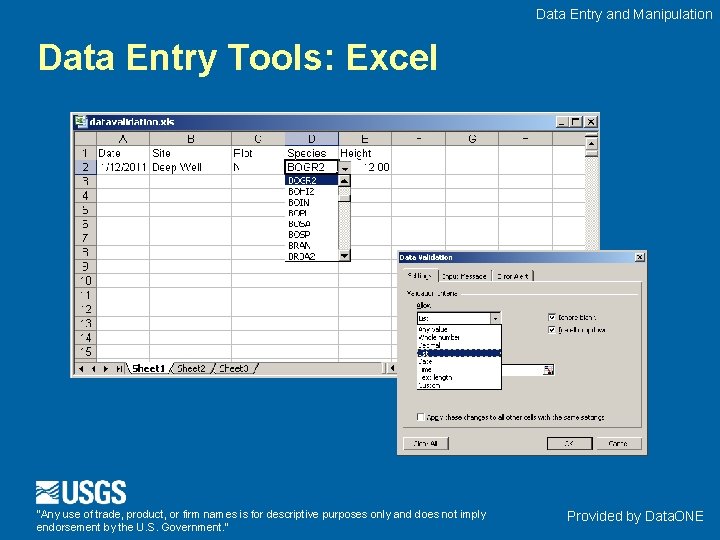This screenshot has width=720, height=540.
Task: Select row 2 header
Action: pos(85,167)
